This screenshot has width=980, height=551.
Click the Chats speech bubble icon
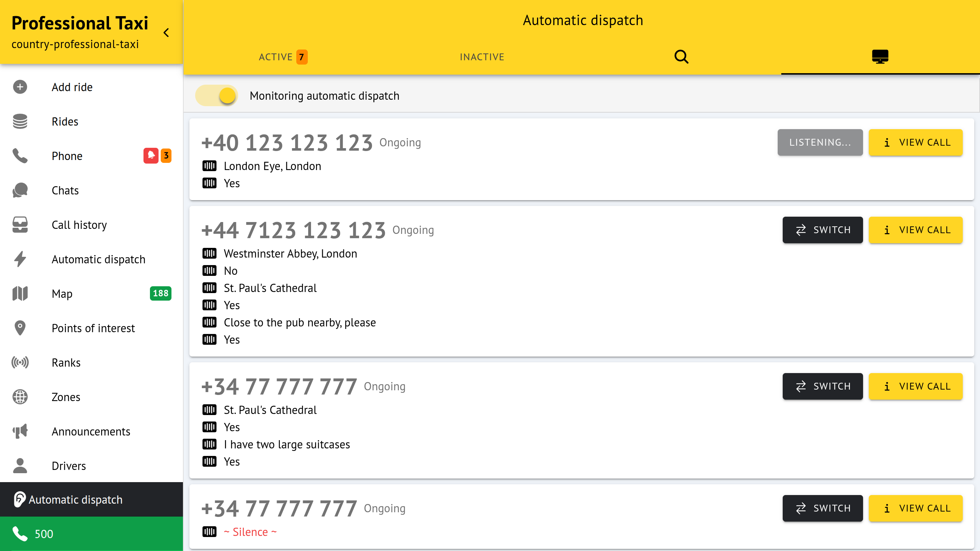tap(20, 190)
